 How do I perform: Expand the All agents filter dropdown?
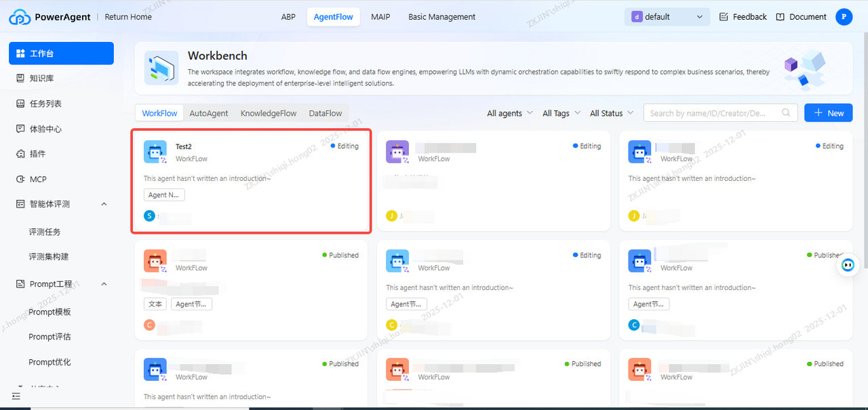pyautogui.click(x=509, y=113)
